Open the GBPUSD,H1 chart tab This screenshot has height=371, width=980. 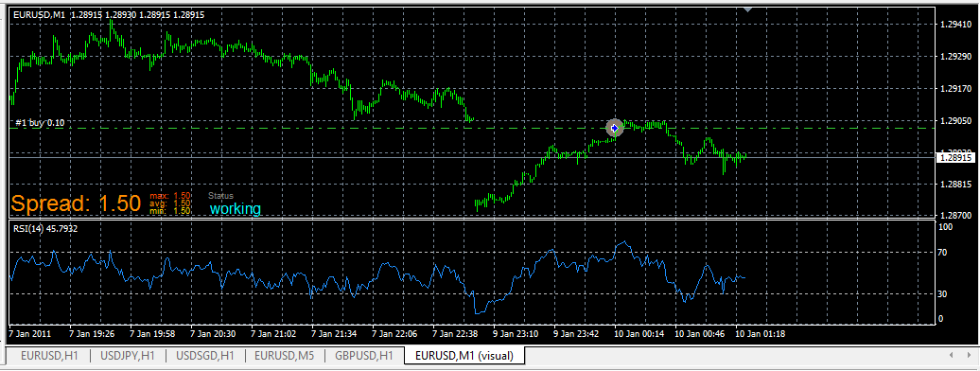[364, 355]
